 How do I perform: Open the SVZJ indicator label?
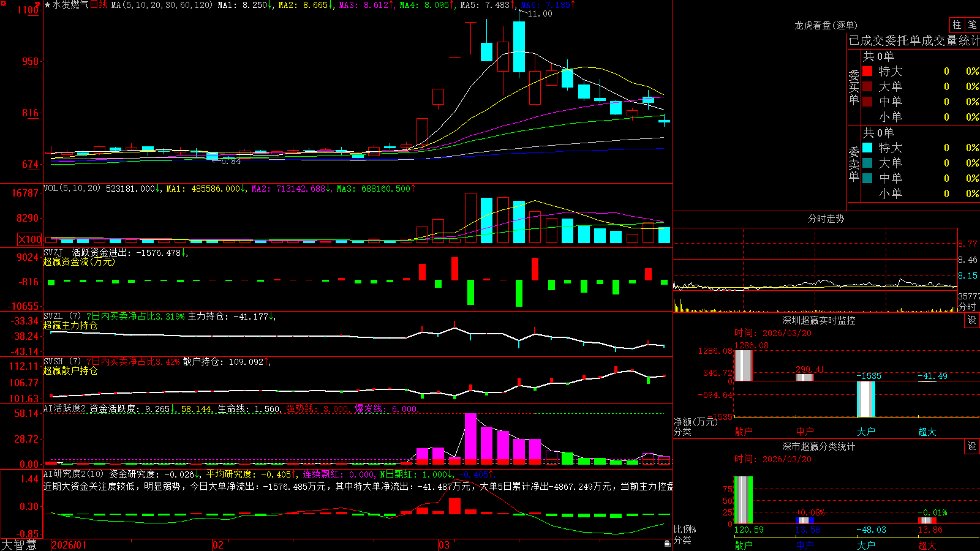pos(53,252)
